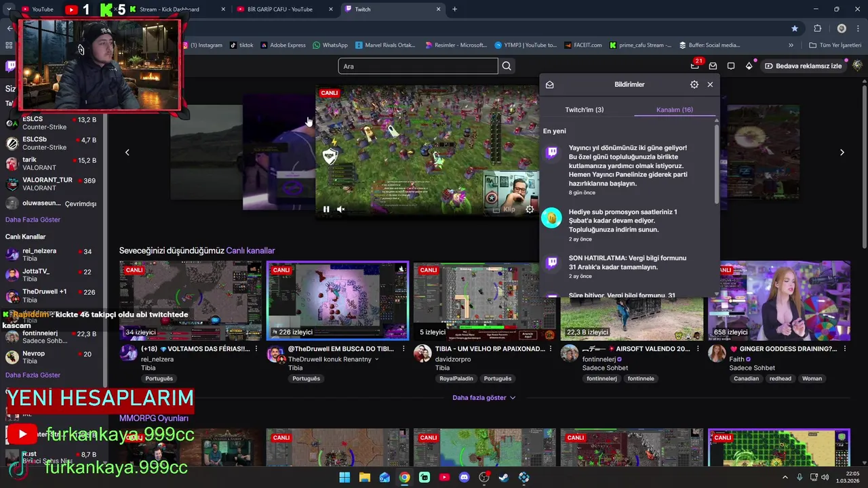Open a new browser tab with plus

[x=454, y=9]
